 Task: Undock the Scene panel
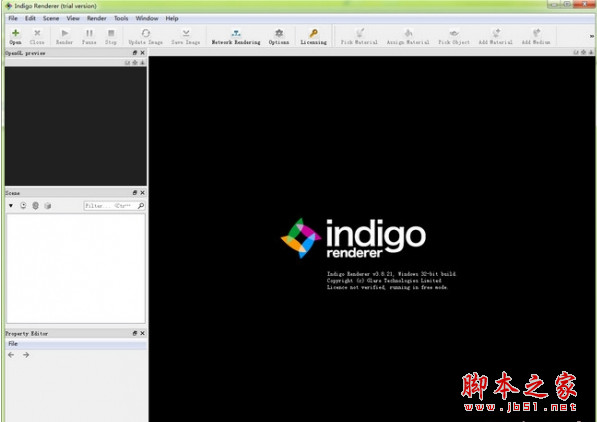[135, 193]
